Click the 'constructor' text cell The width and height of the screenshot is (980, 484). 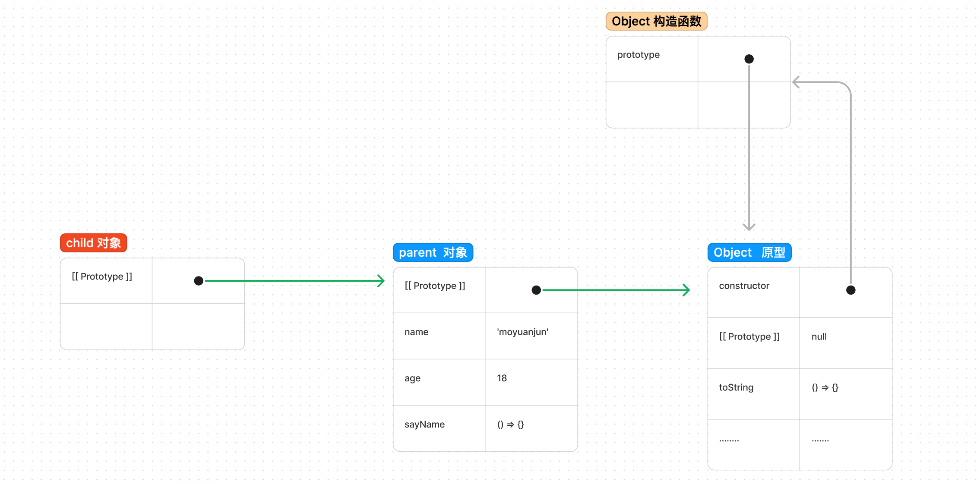(744, 286)
